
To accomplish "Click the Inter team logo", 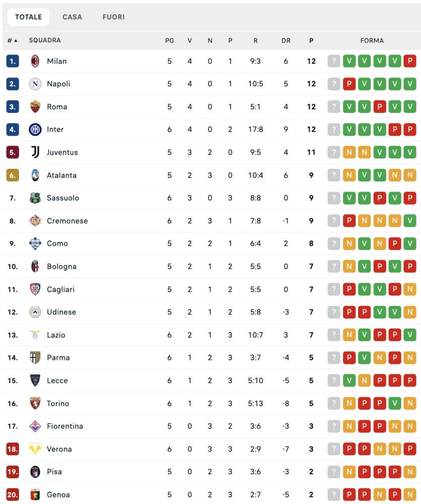I will [x=35, y=130].
